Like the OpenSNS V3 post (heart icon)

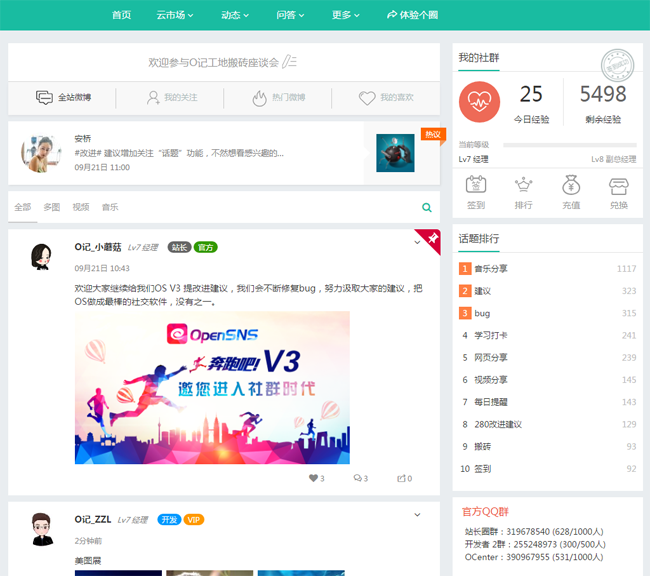click(313, 478)
